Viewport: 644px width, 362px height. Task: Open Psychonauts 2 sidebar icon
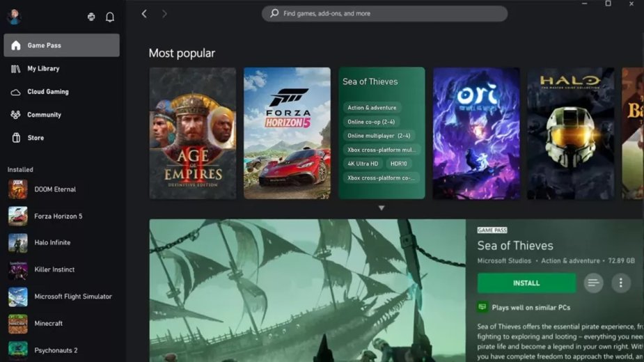tap(17, 349)
